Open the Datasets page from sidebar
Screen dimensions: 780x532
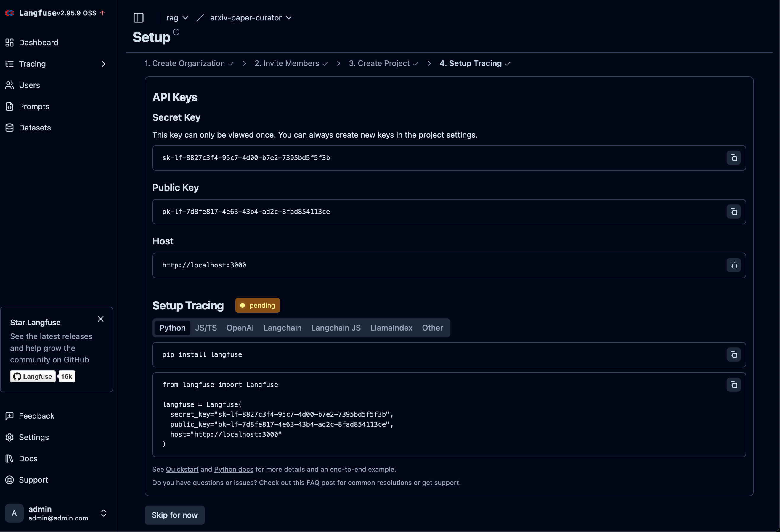tap(35, 128)
